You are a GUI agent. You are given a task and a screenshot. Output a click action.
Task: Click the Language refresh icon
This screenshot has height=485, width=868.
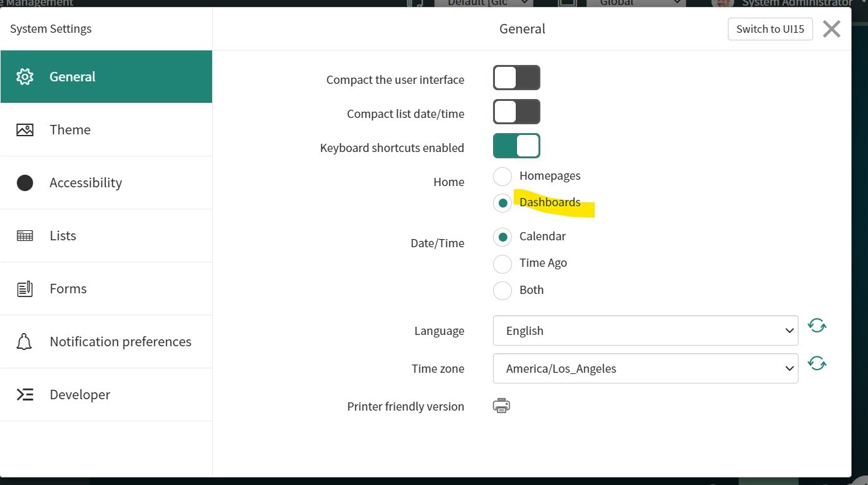click(x=817, y=324)
